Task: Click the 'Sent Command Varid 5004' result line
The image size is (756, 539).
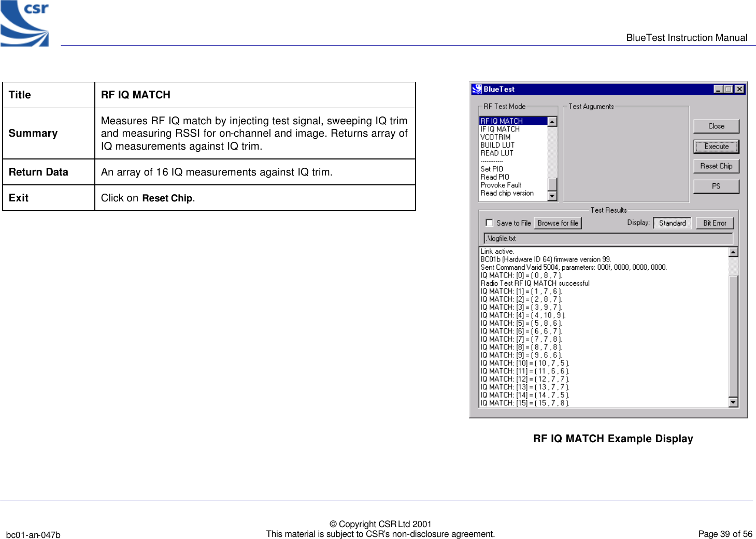Action: [574, 268]
